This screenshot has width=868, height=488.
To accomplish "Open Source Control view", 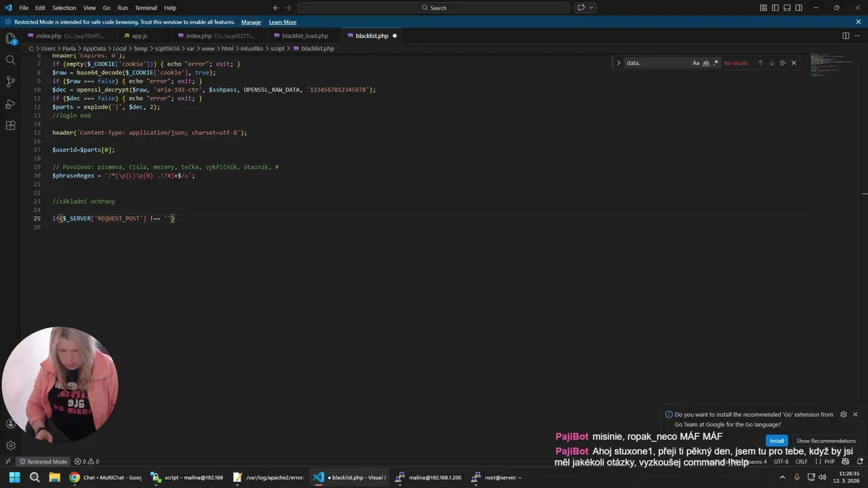I will tap(10, 82).
